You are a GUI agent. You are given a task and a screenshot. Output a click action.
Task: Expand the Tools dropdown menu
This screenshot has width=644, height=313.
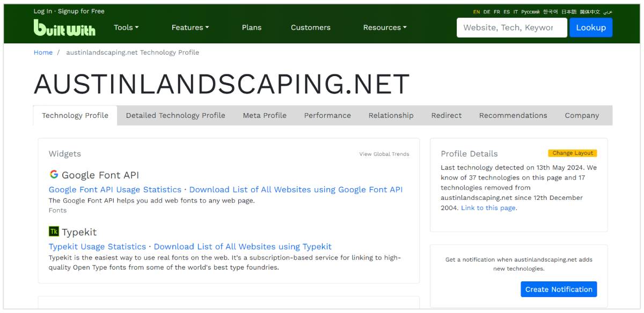(126, 27)
